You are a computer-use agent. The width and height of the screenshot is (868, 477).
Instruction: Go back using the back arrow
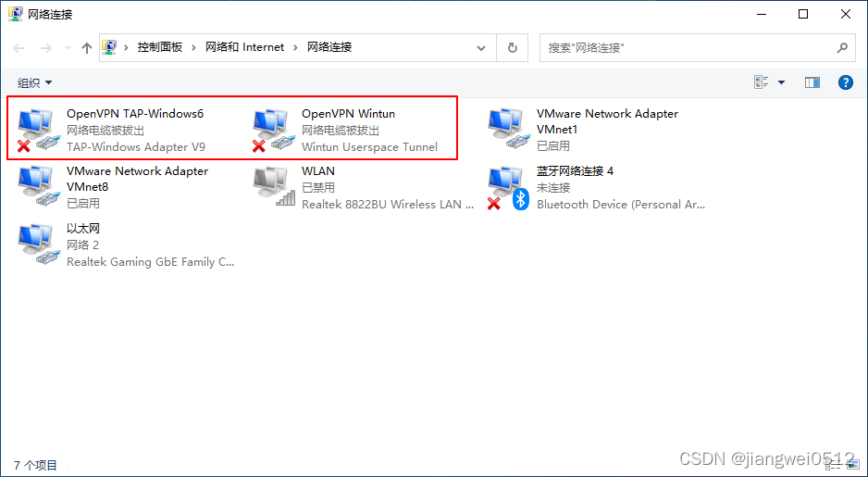coord(19,48)
